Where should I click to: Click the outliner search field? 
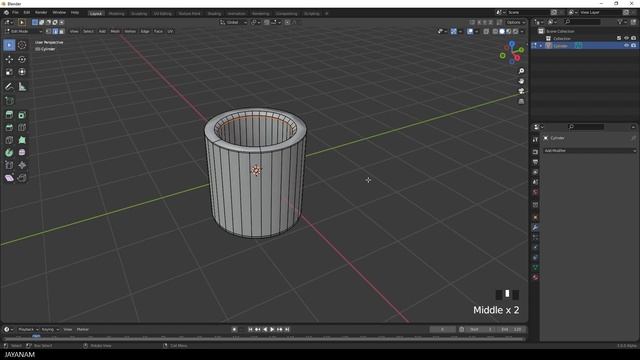pos(582,22)
